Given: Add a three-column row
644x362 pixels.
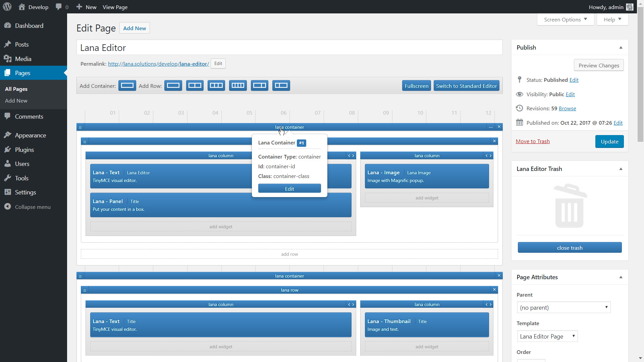Looking at the screenshot, I should (x=216, y=85).
